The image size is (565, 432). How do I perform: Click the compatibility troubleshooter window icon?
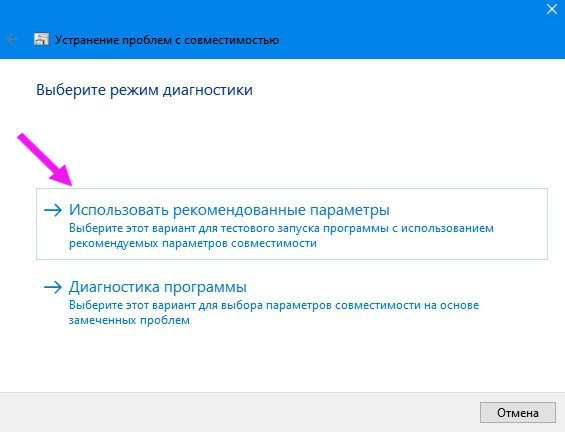pyautogui.click(x=41, y=39)
